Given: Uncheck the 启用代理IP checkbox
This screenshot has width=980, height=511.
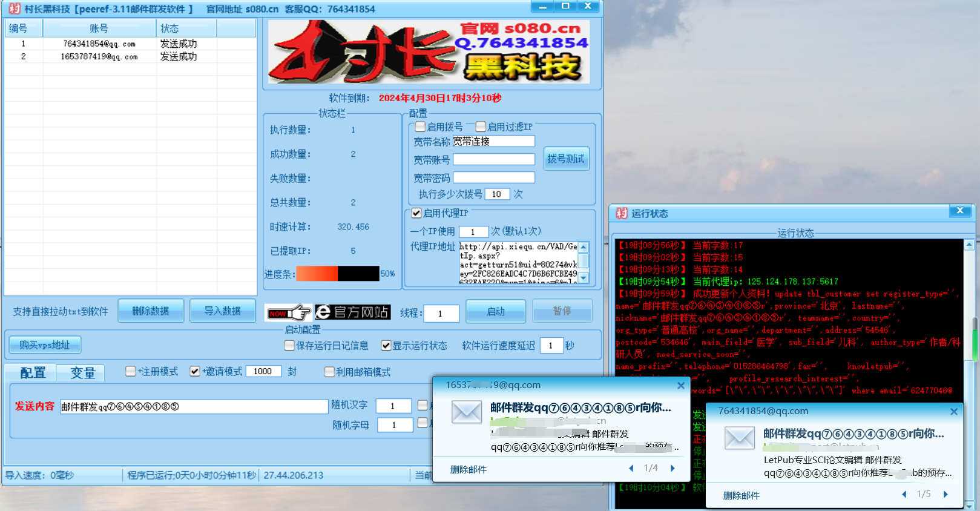Looking at the screenshot, I should click(416, 213).
